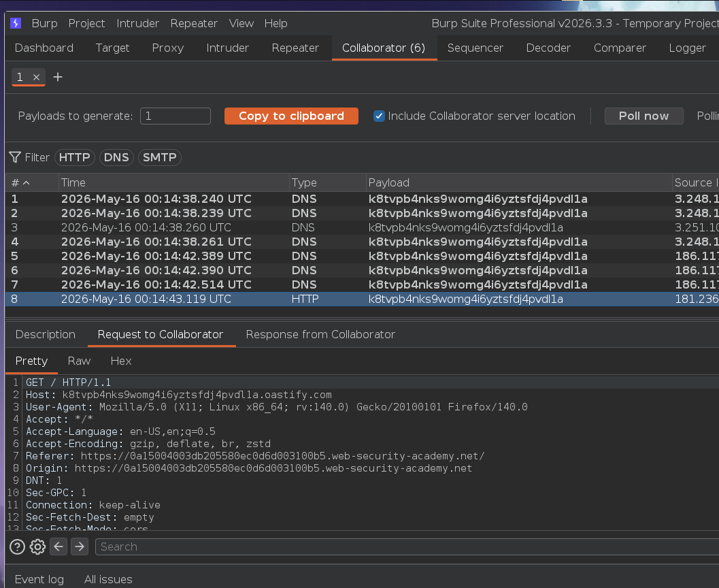Open the View menu

tap(241, 23)
